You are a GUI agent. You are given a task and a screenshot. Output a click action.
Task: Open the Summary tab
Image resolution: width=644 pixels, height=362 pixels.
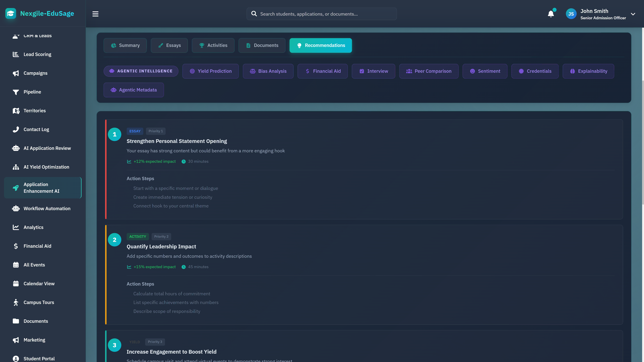(125, 45)
